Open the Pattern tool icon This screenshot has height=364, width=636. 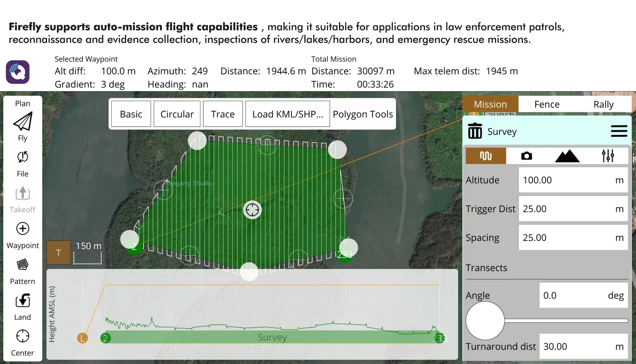tap(23, 264)
